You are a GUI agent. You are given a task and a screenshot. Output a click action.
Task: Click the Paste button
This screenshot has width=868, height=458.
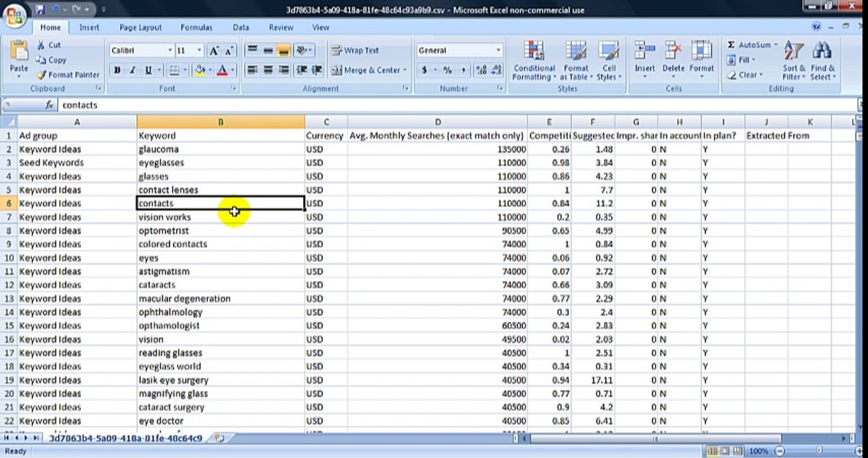19,58
